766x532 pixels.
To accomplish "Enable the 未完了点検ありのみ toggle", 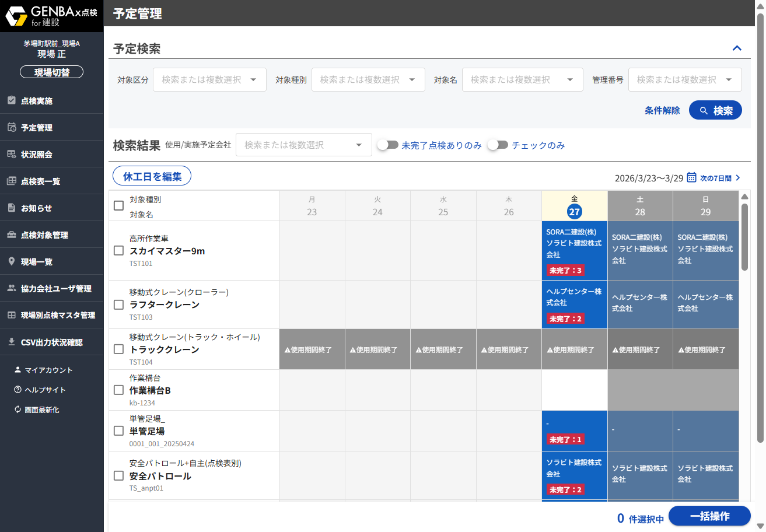I will [387, 145].
